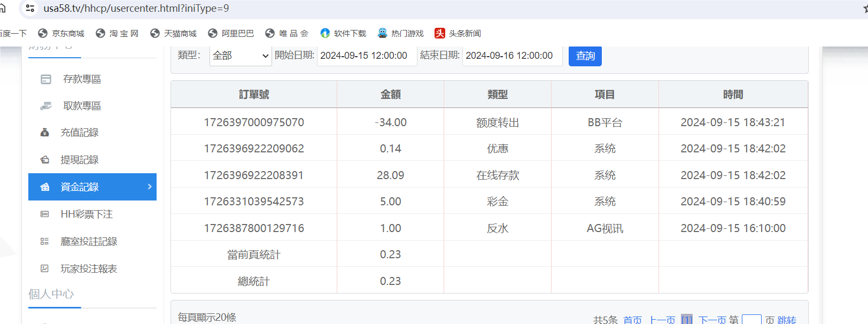
Task: Go to 下一页 next page link
Action: pyautogui.click(x=712, y=320)
